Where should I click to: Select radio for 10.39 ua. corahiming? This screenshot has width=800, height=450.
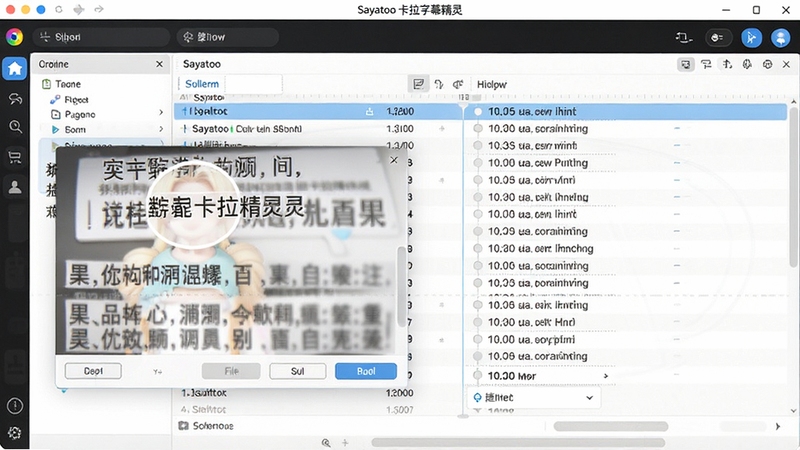pyautogui.click(x=478, y=231)
